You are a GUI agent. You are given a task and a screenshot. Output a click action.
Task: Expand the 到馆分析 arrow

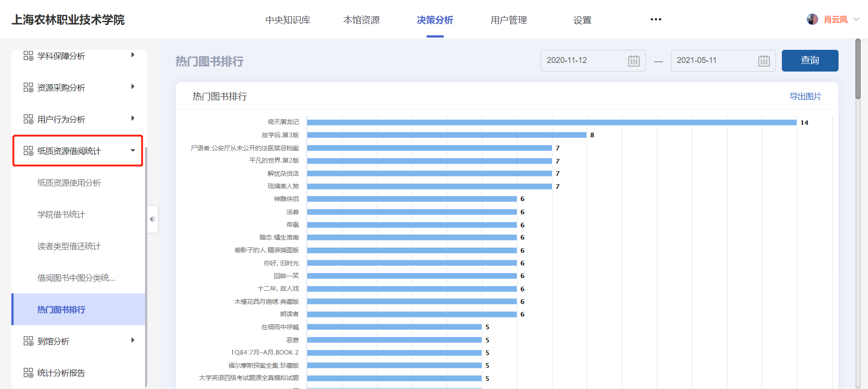133,340
